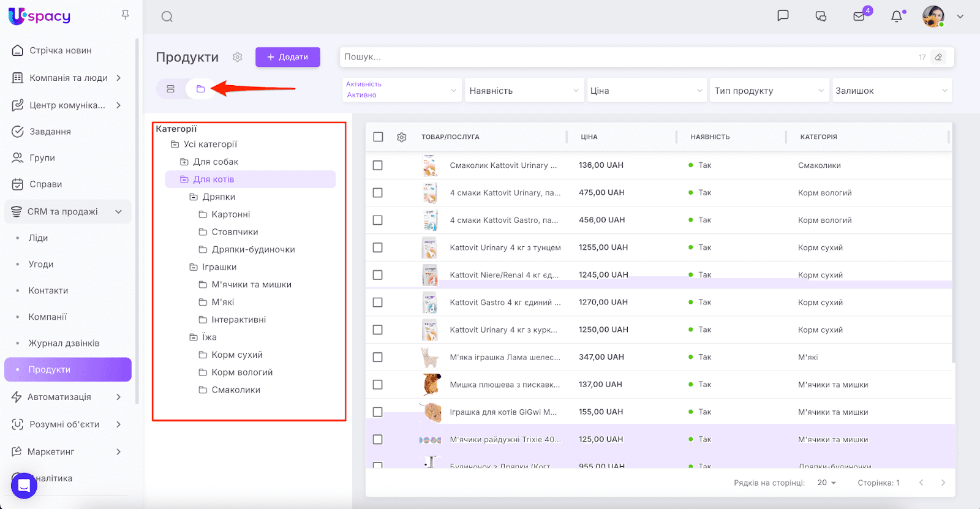Click into the Пошук search field

click(625, 57)
